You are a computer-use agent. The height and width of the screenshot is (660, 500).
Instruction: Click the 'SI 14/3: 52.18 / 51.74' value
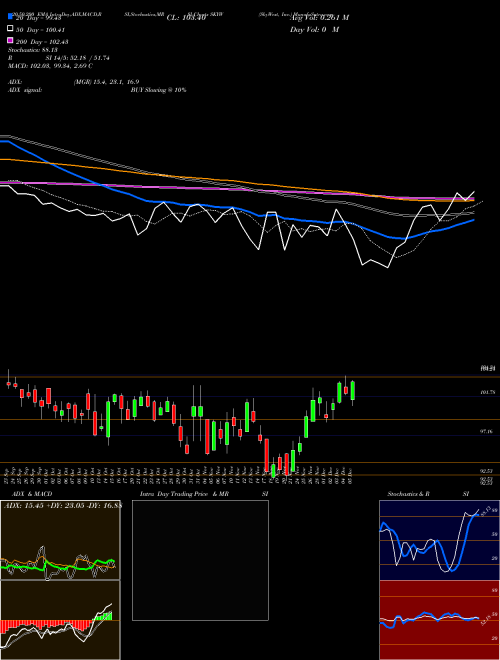point(78,58)
